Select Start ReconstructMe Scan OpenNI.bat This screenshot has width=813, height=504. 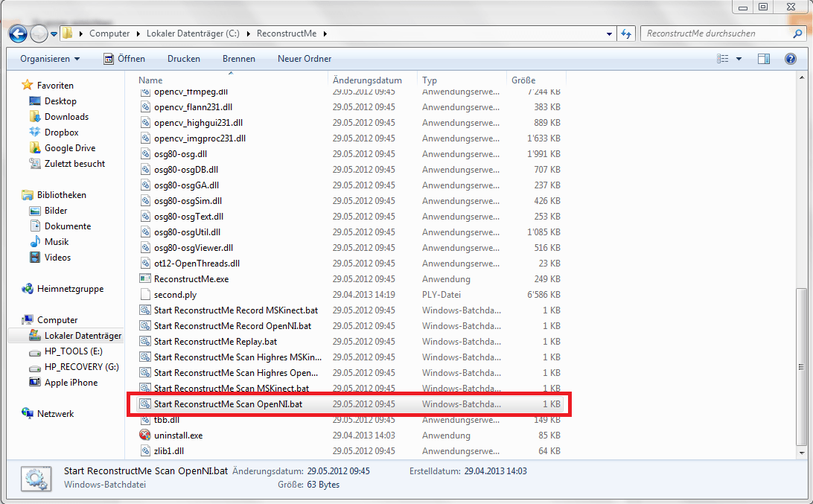pos(351,404)
